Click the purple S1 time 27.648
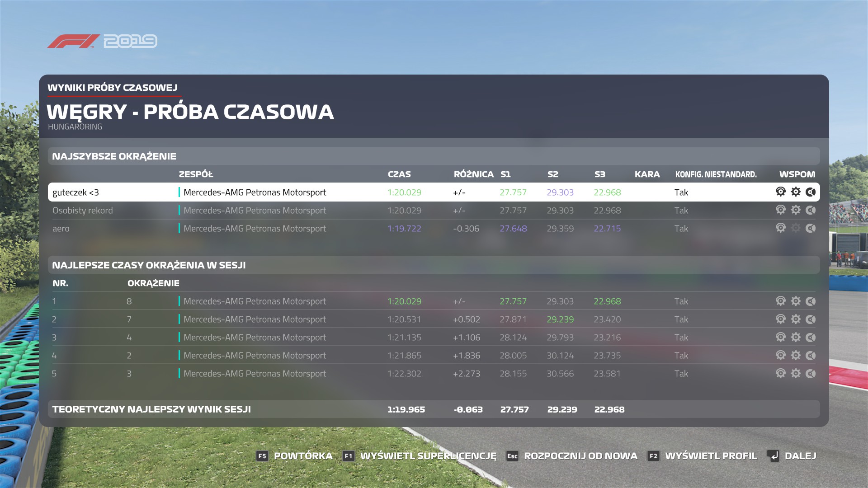 pyautogui.click(x=513, y=229)
